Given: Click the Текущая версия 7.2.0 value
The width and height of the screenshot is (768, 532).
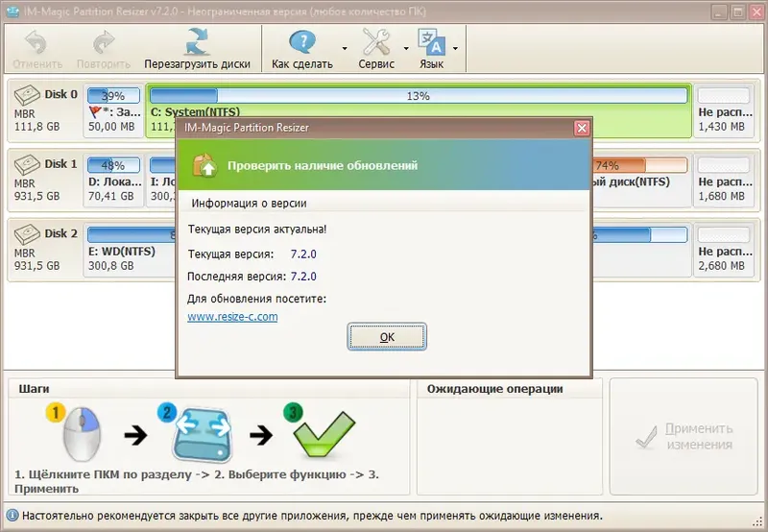Looking at the screenshot, I should click(x=303, y=254).
